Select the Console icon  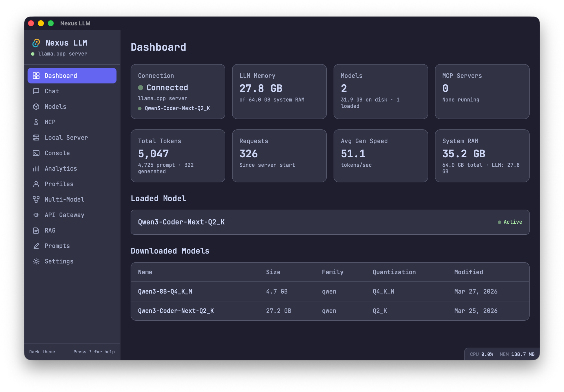click(36, 153)
